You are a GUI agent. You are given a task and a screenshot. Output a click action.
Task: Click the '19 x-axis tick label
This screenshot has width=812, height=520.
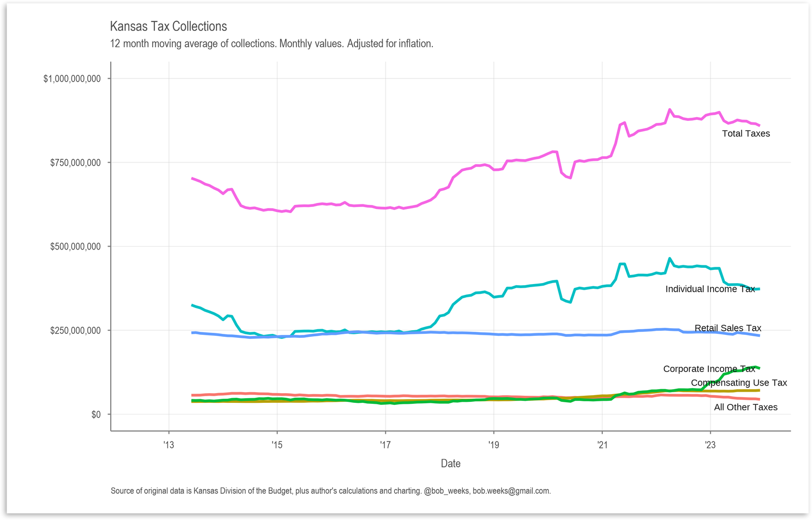(494, 445)
